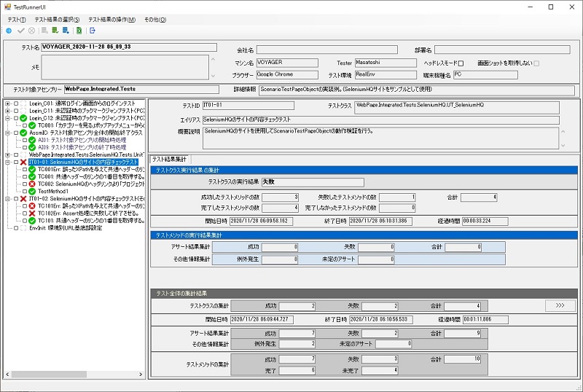Click the green check icon beside AI09
Viewport: 583px width, 392px height.
pyautogui.click(x=32, y=147)
